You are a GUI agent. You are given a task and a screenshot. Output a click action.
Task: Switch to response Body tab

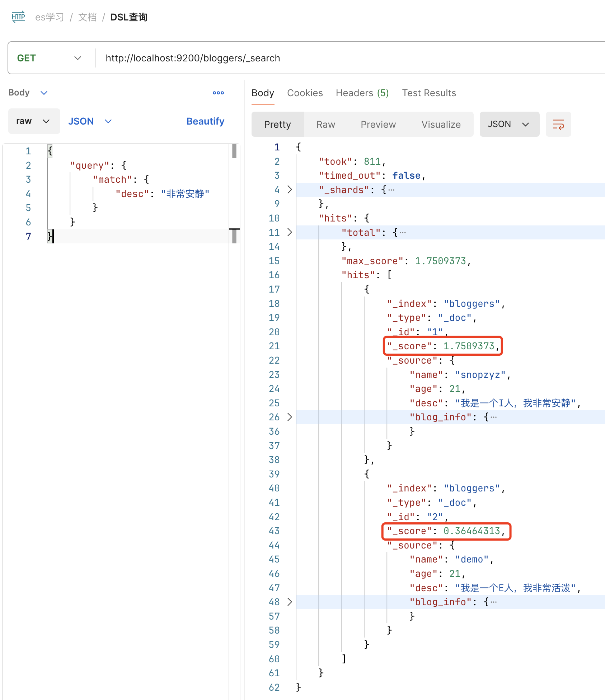[x=263, y=93]
